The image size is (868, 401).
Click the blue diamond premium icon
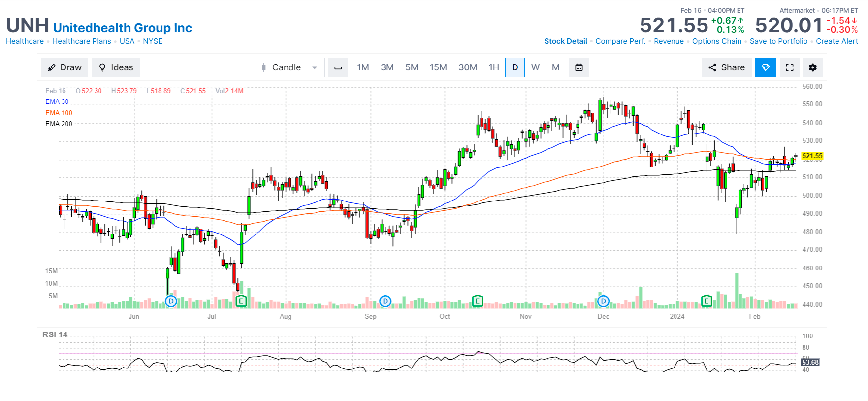tap(766, 67)
